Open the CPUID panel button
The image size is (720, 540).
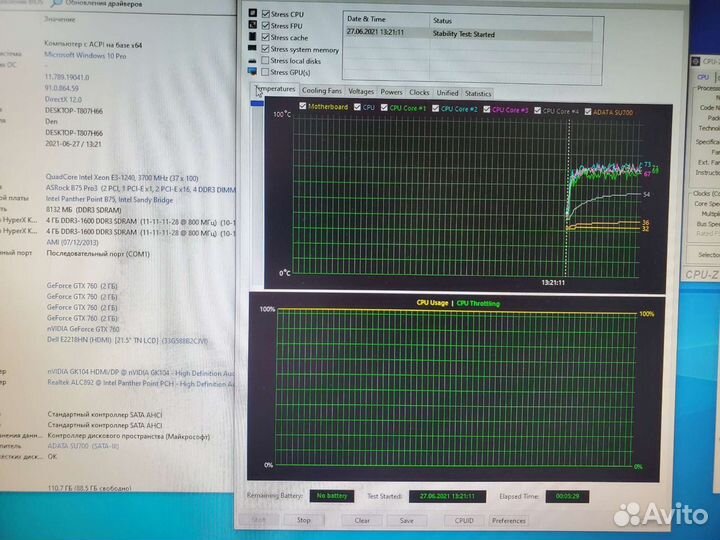point(464,520)
